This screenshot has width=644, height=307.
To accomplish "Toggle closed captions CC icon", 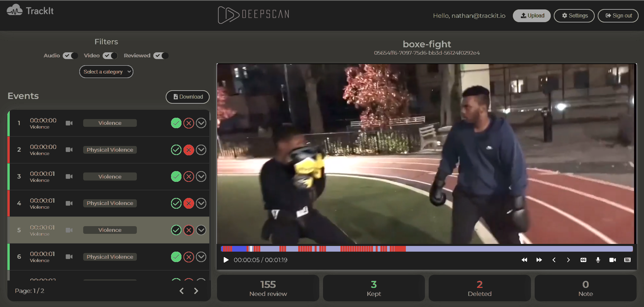I will (x=583, y=260).
